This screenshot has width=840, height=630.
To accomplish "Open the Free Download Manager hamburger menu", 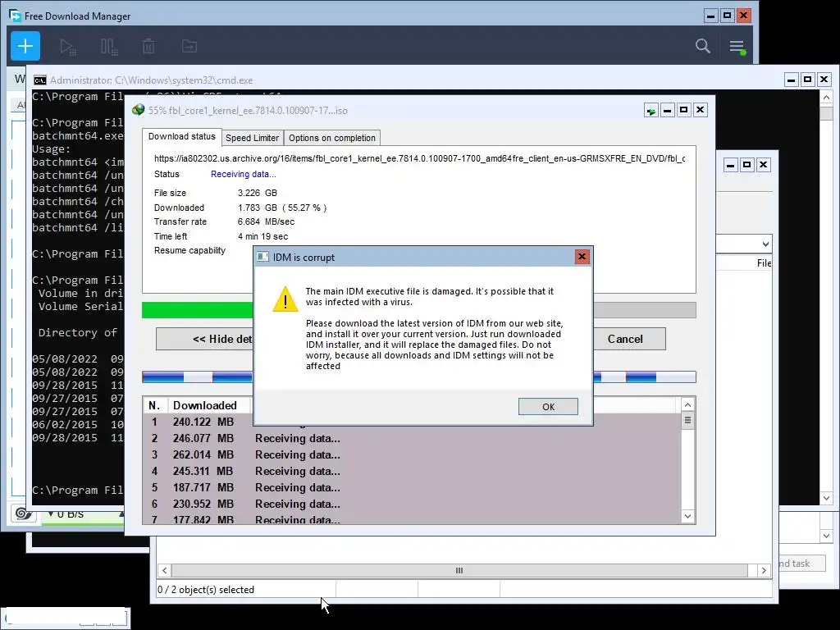I will pos(737,47).
